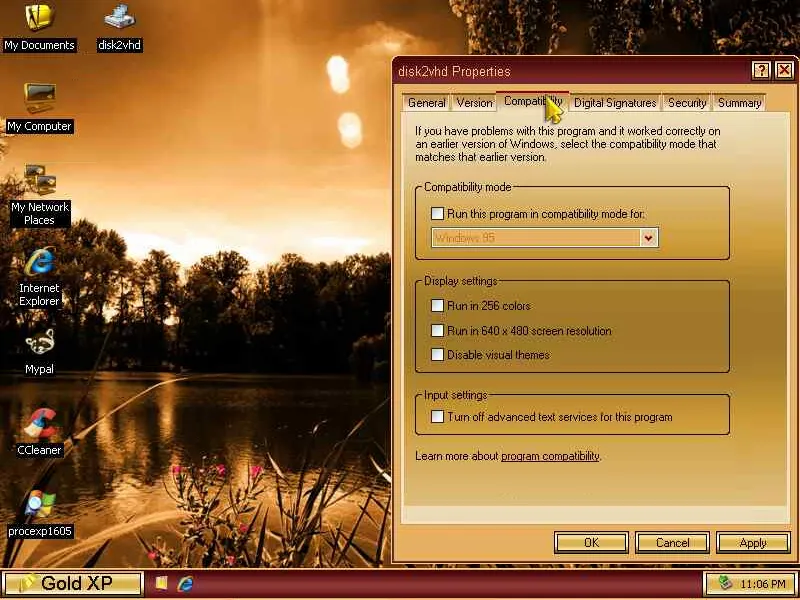Click the 11:06 PM taskbar clock
Viewport: 800px width, 600px height.
[762, 584]
